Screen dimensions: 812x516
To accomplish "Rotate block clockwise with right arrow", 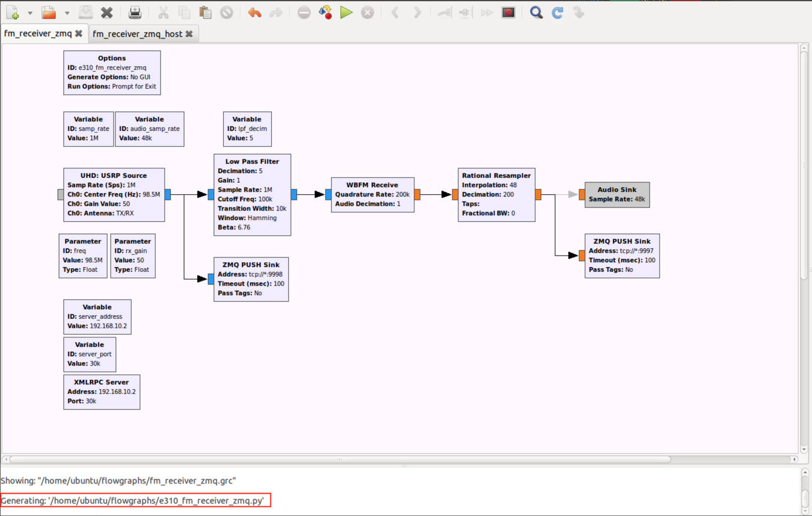I will [x=417, y=12].
